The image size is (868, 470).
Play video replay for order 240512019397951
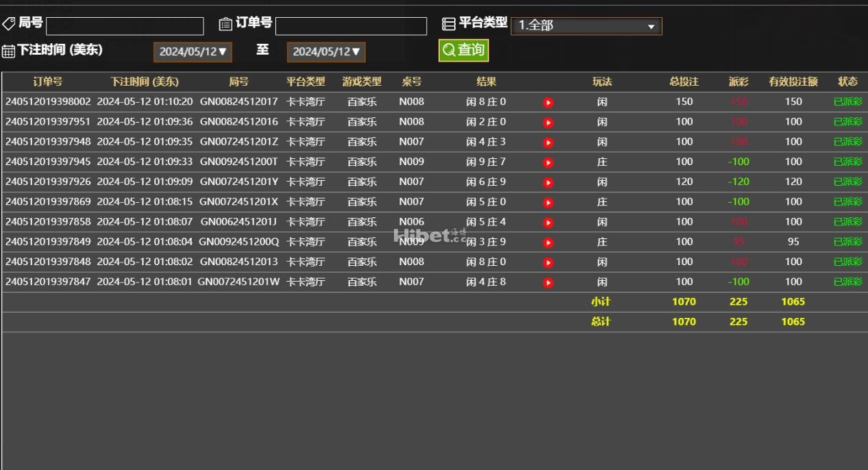coord(548,123)
